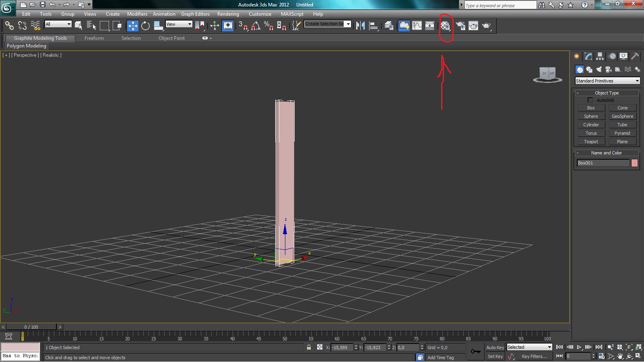Open the Standard Primitives dropdown
The height and width of the screenshot is (362, 644).
coord(607,81)
